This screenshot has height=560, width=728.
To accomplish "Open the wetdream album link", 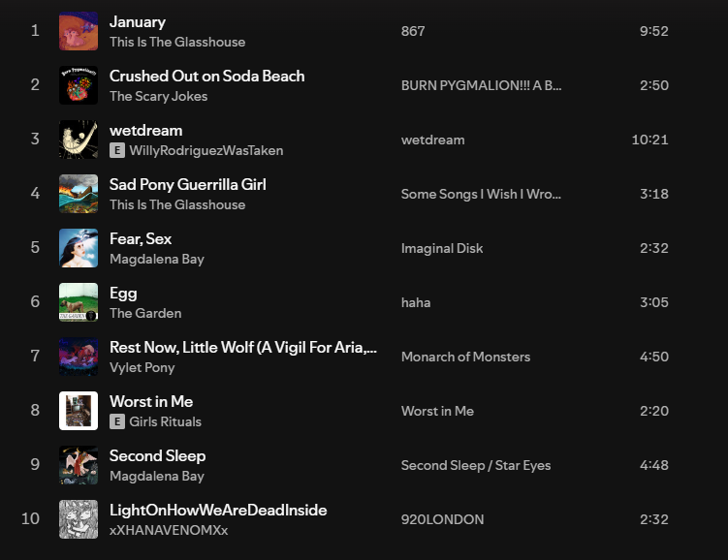I will [x=432, y=140].
